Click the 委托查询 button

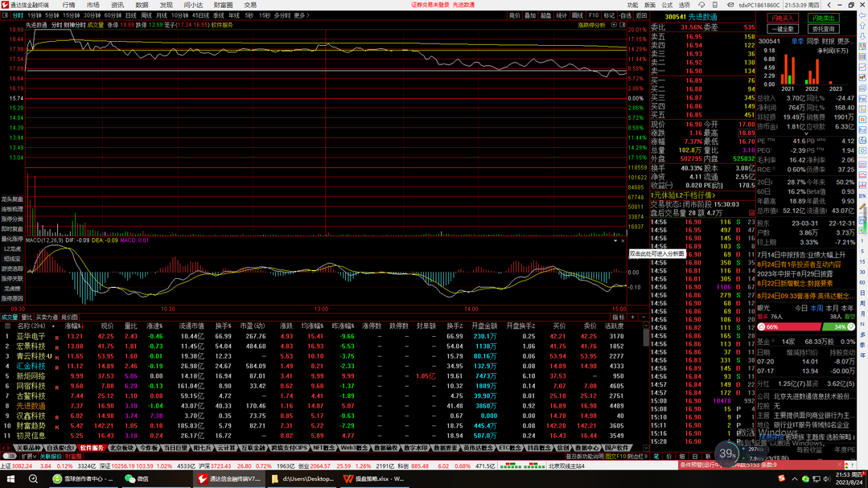(823, 29)
